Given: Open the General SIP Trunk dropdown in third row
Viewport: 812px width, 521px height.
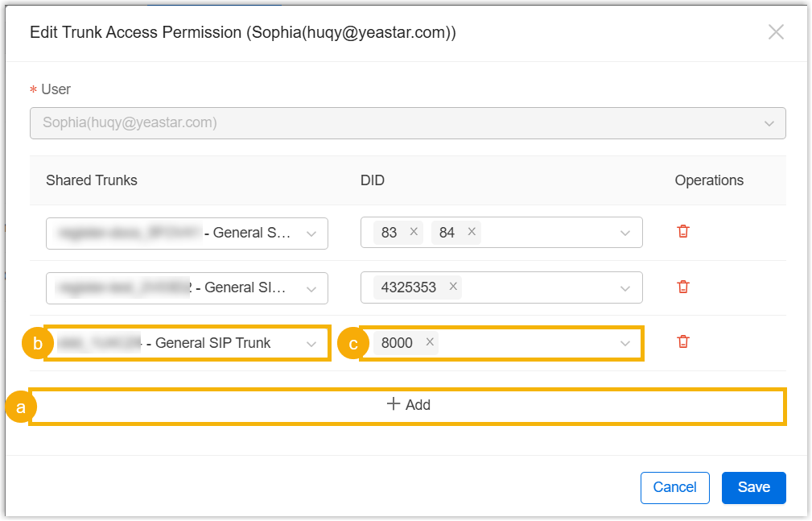Looking at the screenshot, I should point(311,343).
